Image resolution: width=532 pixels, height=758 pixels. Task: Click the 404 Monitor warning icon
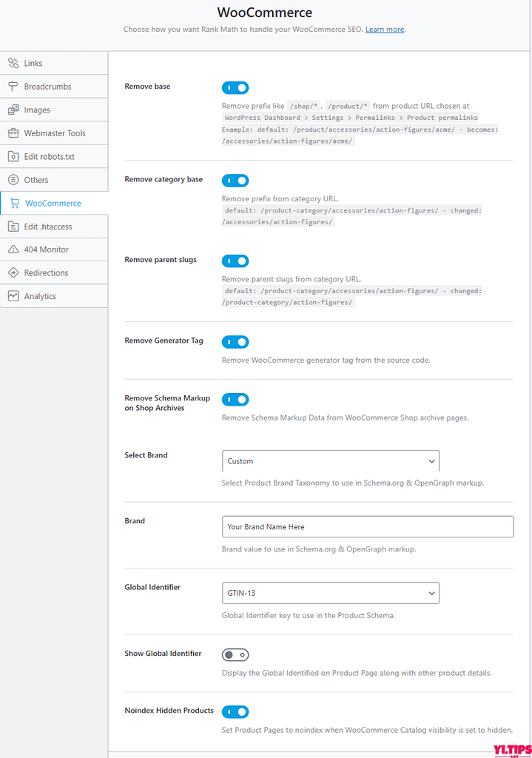point(13,249)
